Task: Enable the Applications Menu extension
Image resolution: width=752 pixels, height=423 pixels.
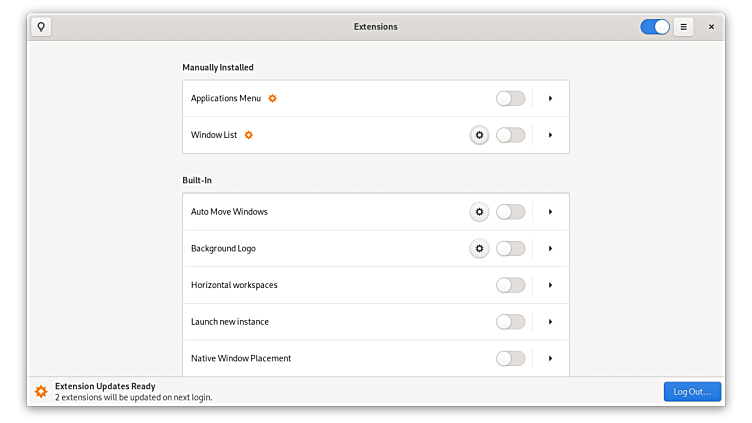Action: [x=510, y=99]
